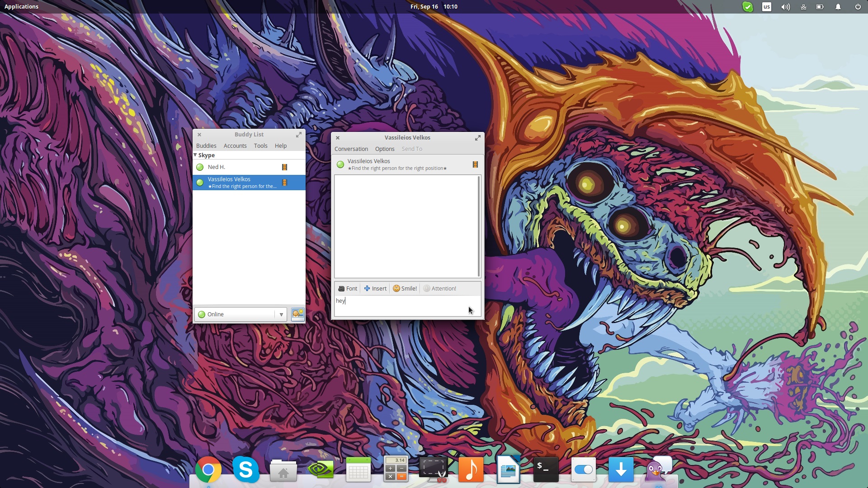Maximize the Buddy List window
The height and width of the screenshot is (488, 868).
(x=298, y=135)
